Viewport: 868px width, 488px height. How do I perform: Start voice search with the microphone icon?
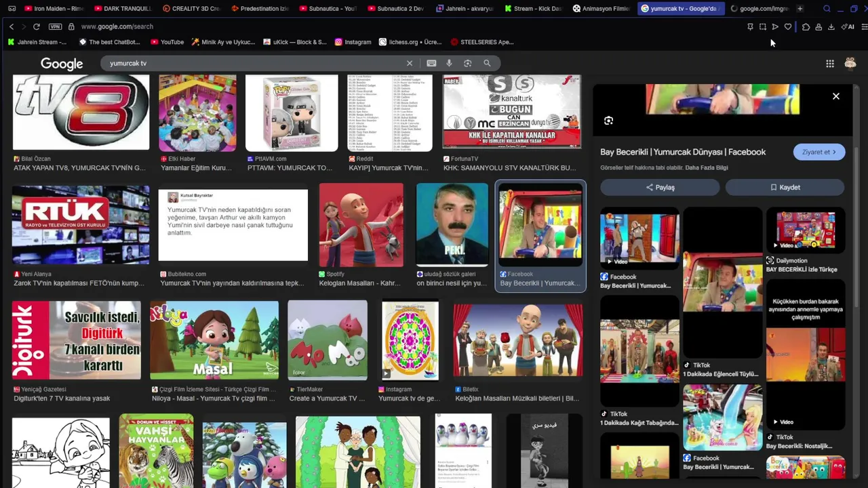pos(449,63)
